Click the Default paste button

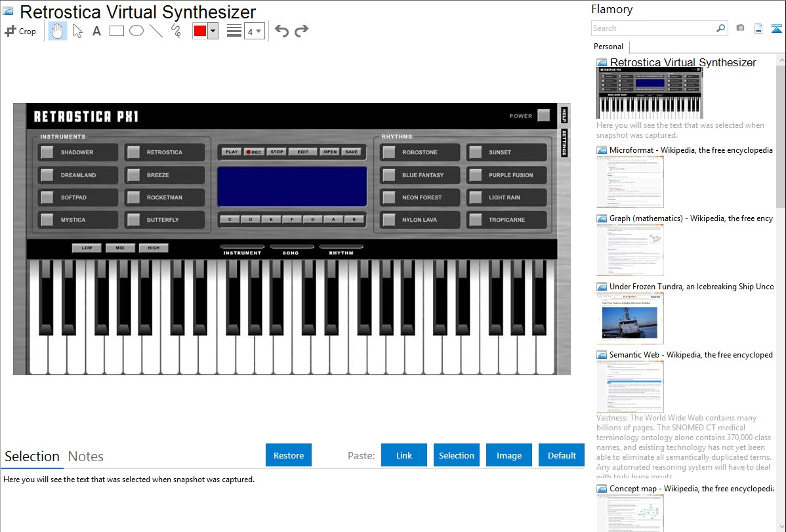[562, 455]
